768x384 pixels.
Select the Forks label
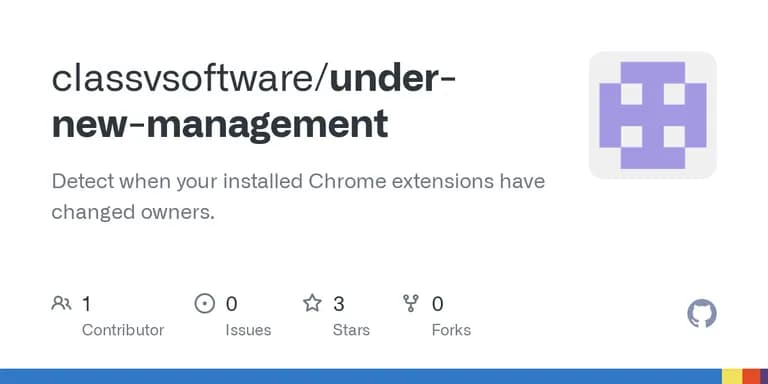pyautogui.click(x=451, y=330)
